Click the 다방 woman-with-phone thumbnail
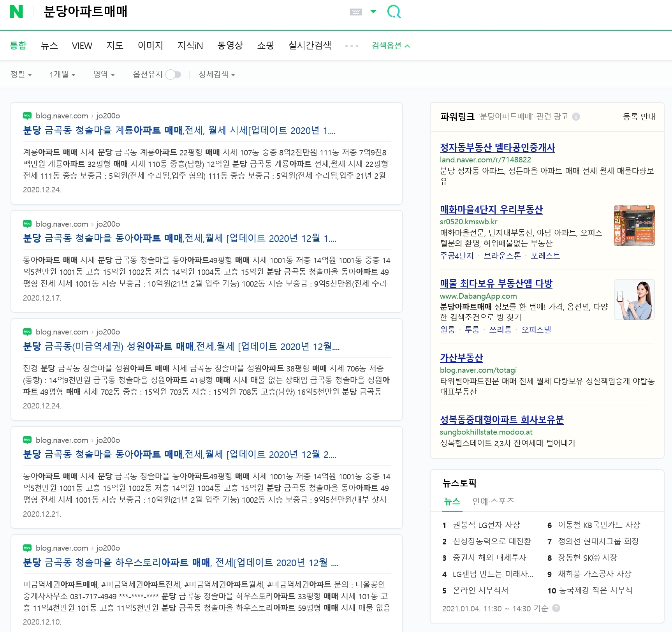This screenshot has width=672, height=632. coord(634,299)
